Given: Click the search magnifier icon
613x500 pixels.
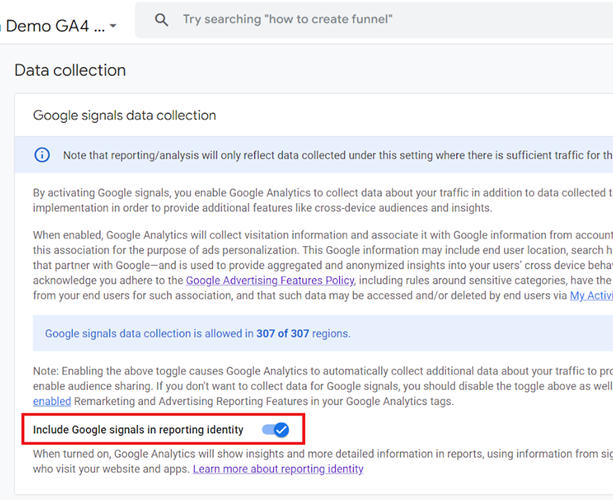Looking at the screenshot, I should (x=161, y=20).
